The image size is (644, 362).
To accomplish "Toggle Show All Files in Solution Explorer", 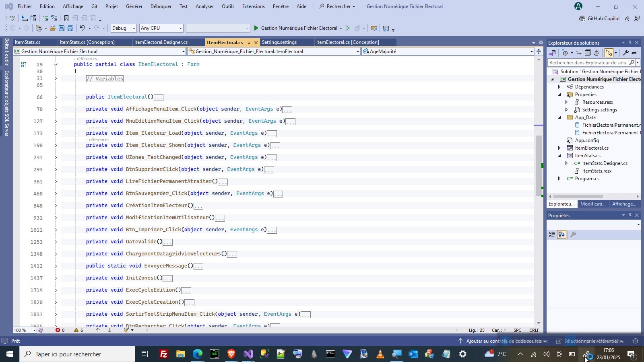I will (597, 53).
